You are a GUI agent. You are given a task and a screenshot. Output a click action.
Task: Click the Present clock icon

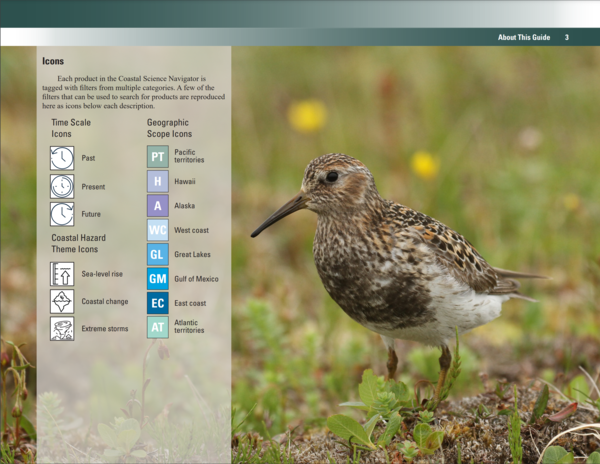tap(62, 187)
